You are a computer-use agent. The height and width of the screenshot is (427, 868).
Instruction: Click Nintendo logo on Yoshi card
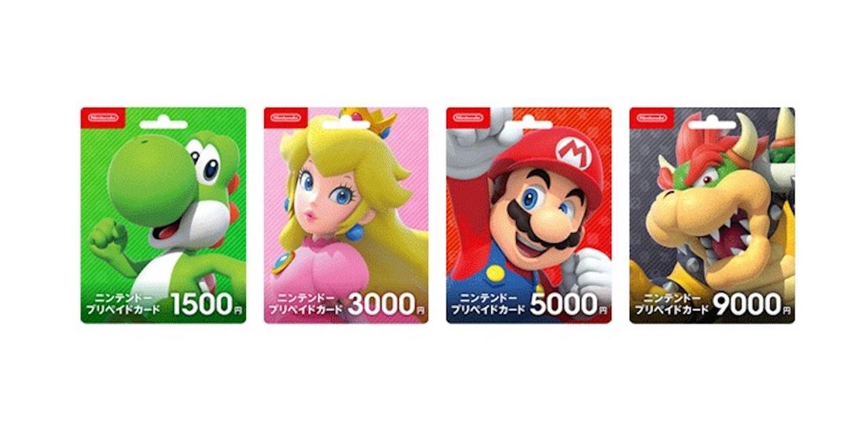(x=102, y=117)
